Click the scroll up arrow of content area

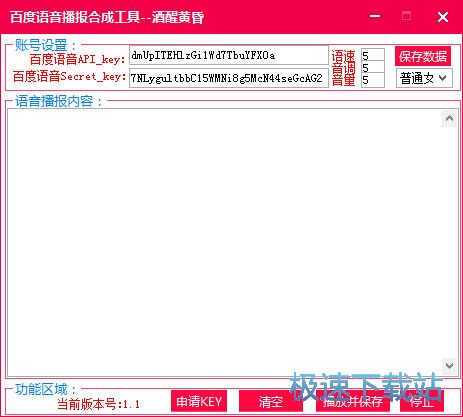449,119
